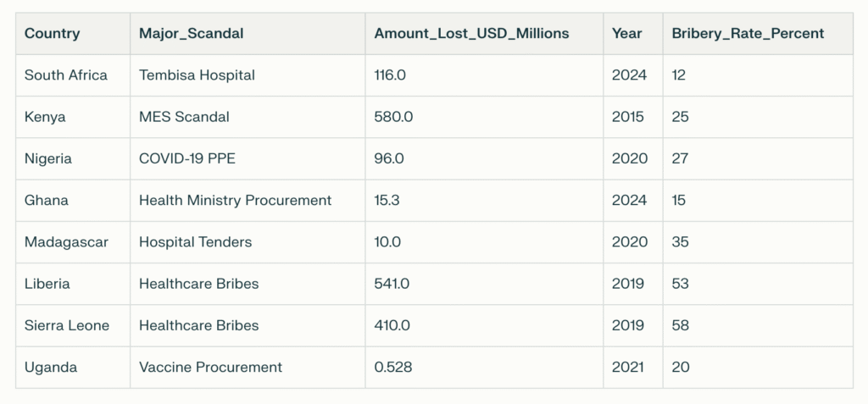Click the Tembisa Hospital scandal cell
This screenshot has width=868, height=404.
(197, 75)
